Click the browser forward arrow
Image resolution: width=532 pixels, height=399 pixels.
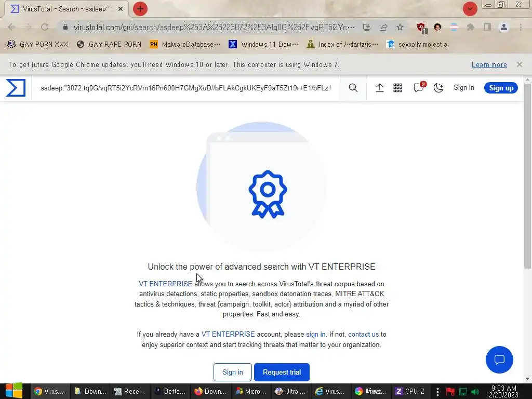click(x=28, y=27)
